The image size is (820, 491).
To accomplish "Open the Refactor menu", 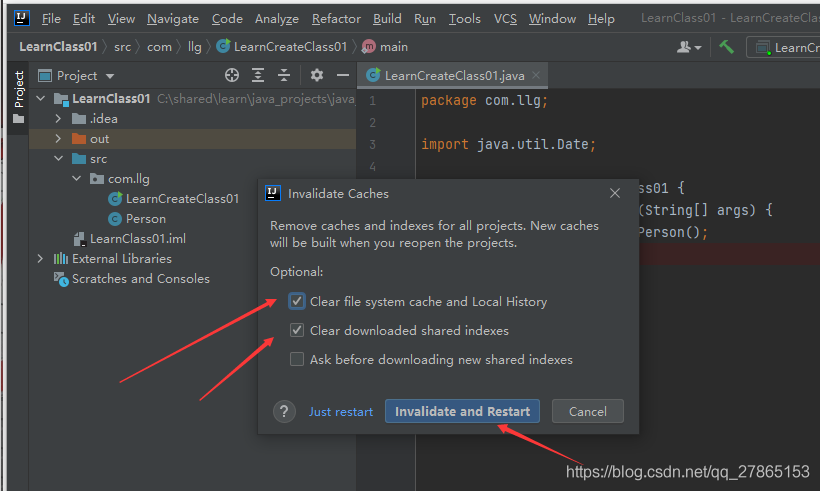I will (x=336, y=18).
